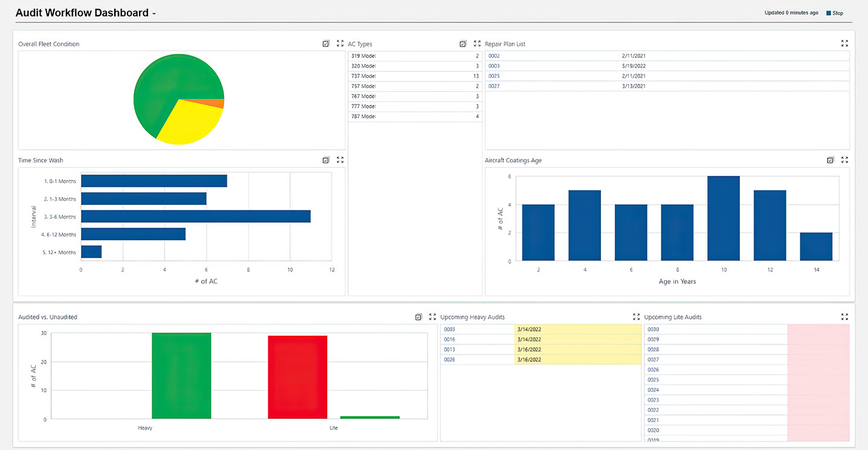Open Time Since Wash chart in fullscreen

[x=340, y=160]
